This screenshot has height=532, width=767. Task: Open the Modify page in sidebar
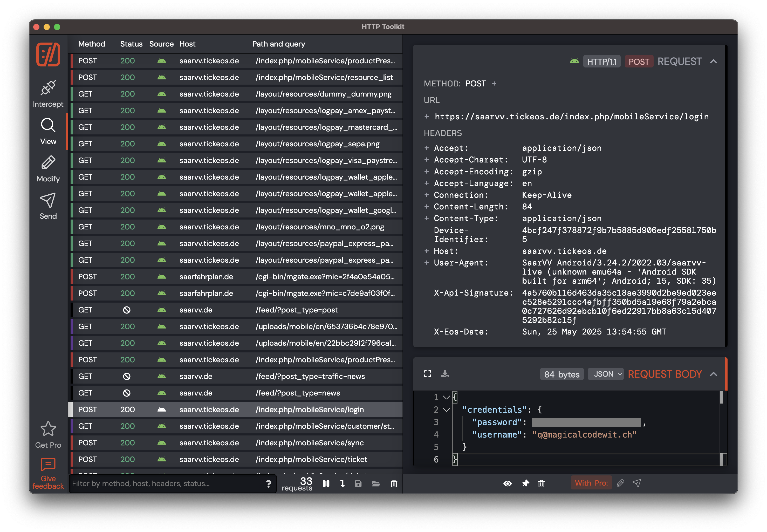coord(48,169)
